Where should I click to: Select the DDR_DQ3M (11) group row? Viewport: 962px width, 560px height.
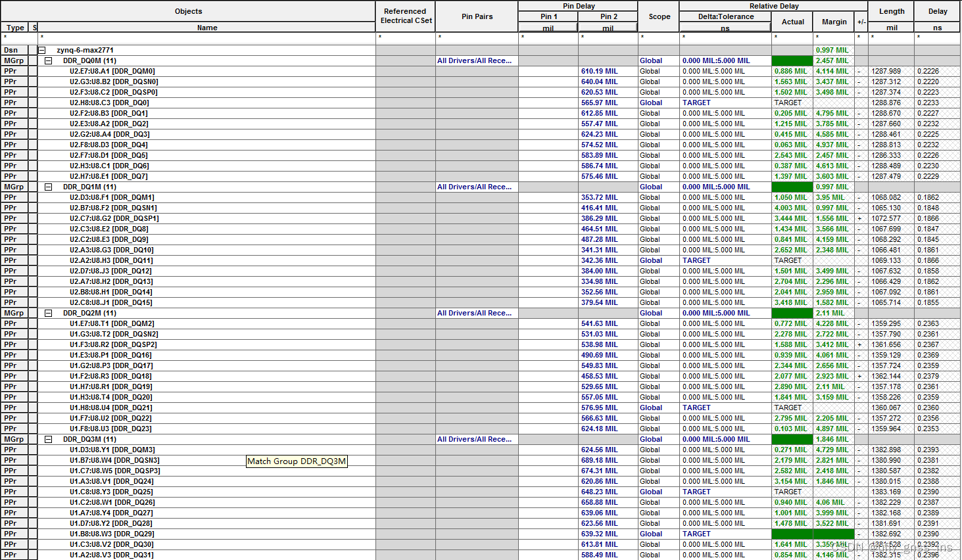89,439
